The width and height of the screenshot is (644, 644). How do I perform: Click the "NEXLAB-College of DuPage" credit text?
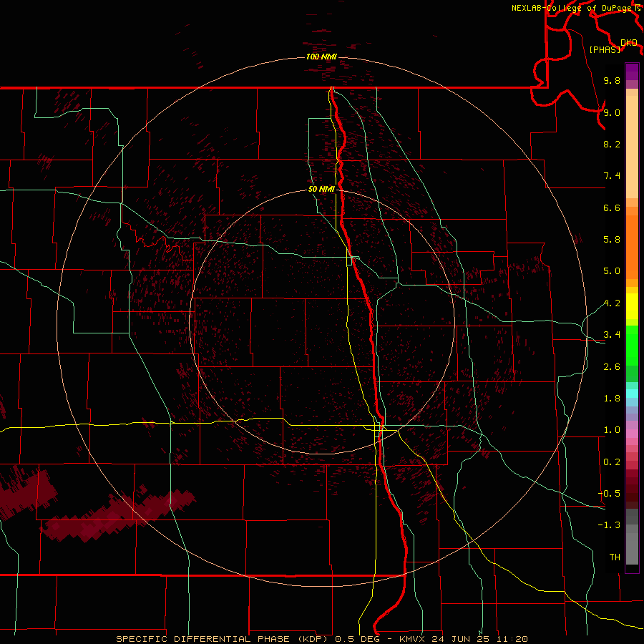point(571,8)
